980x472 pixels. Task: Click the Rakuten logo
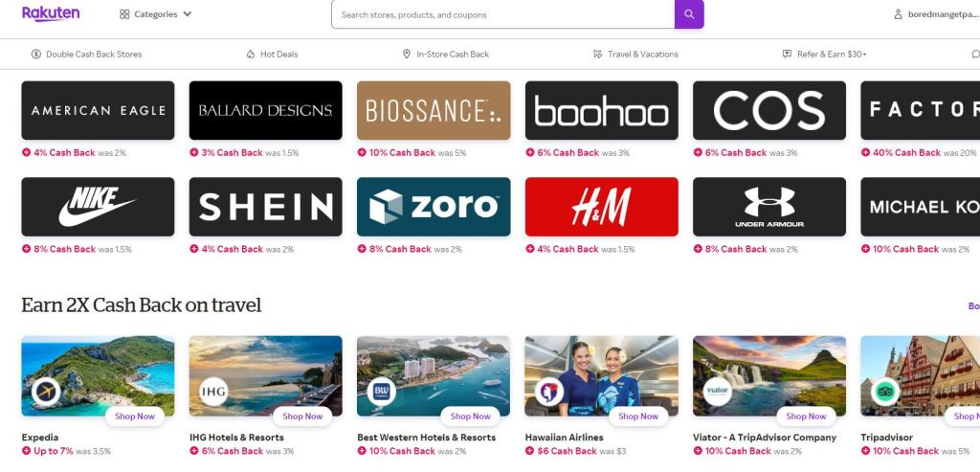pos(51,13)
